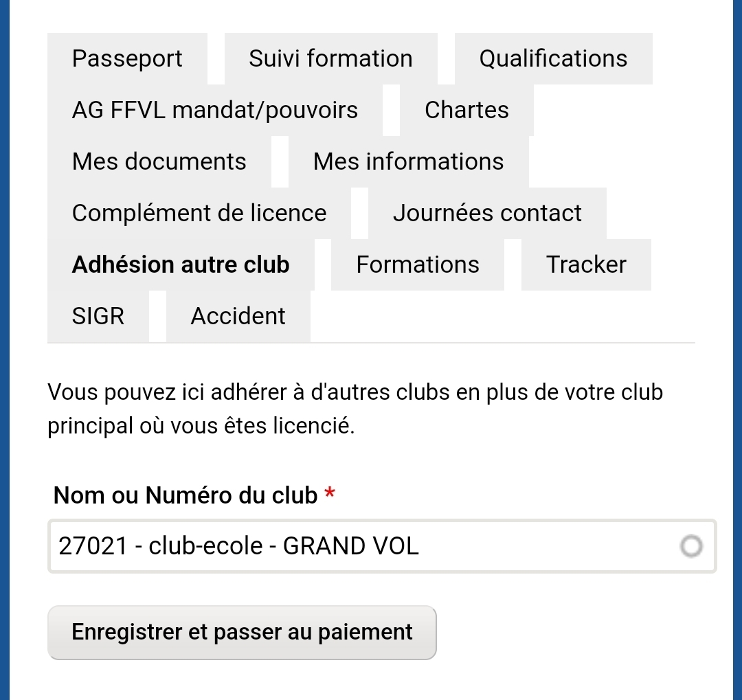742x700 pixels.
Task: Go to the Tracker tab
Action: pos(586,264)
